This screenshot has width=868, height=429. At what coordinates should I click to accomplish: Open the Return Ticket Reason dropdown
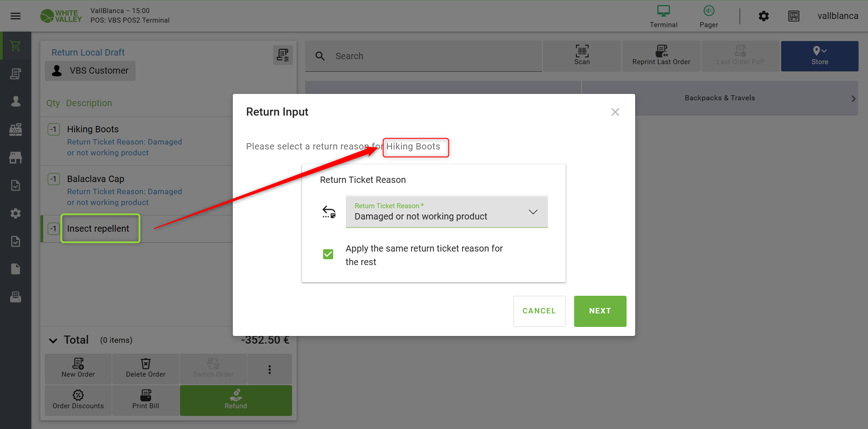446,212
